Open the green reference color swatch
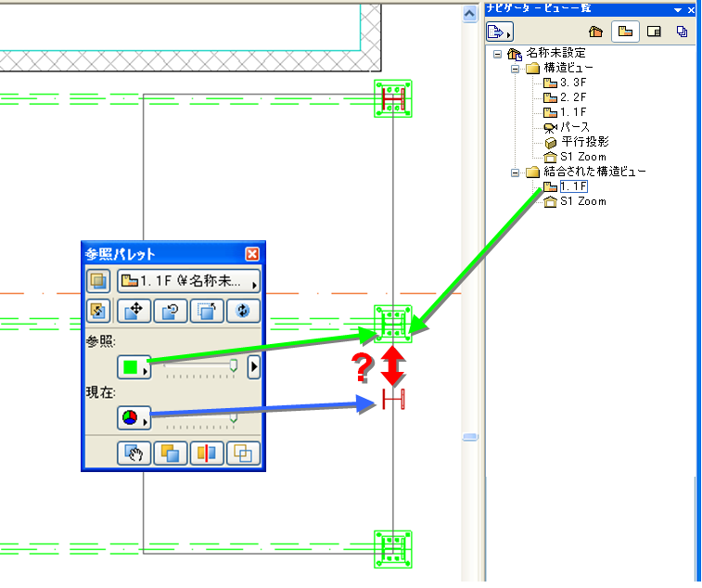 [x=134, y=367]
